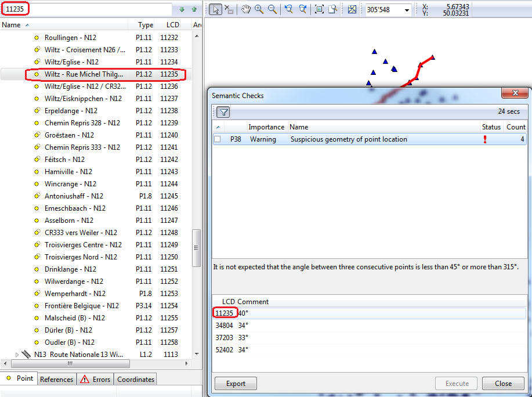
Task: Open the map scale 305'548 dropdown
Action: pos(407,10)
